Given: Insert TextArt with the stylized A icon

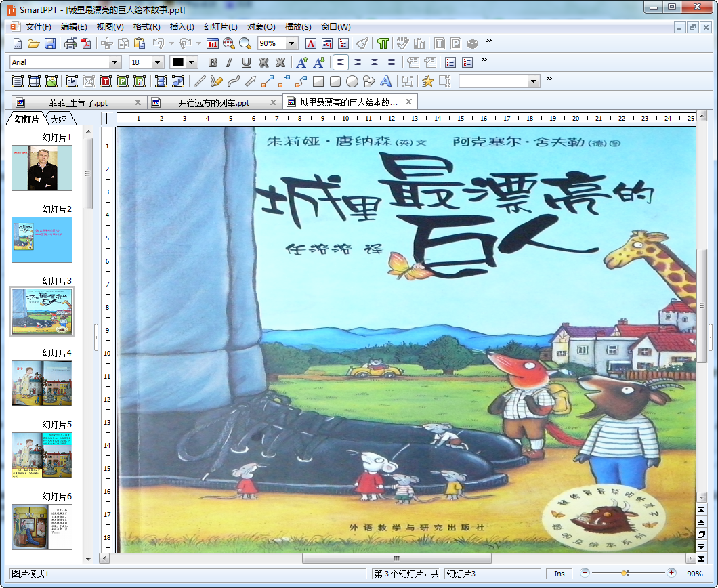Looking at the screenshot, I should tap(386, 81).
